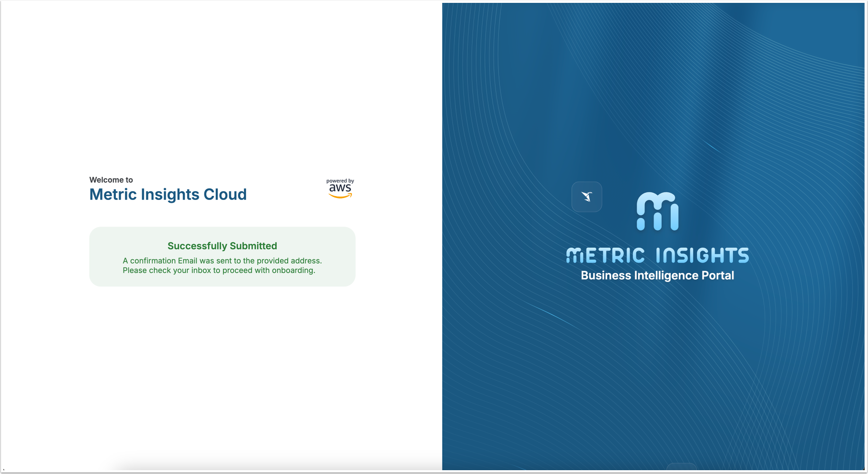868x474 pixels.
Task: Click "Please check your inbox" line
Action: click(219, 270)
